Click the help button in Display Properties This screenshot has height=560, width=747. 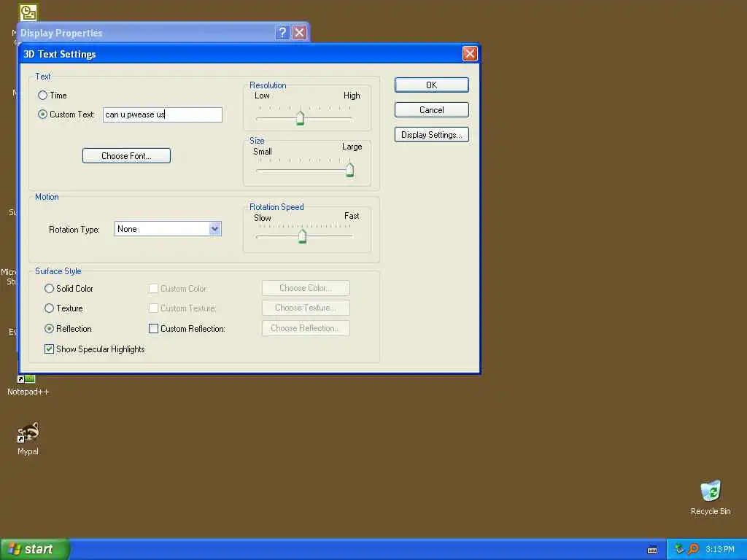(282, 32)
